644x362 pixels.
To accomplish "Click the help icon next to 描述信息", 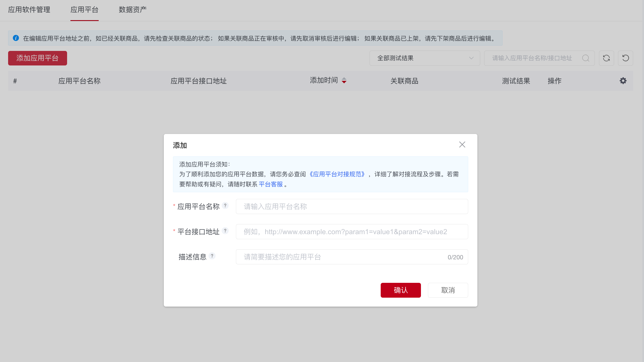I will coord(212,256).
